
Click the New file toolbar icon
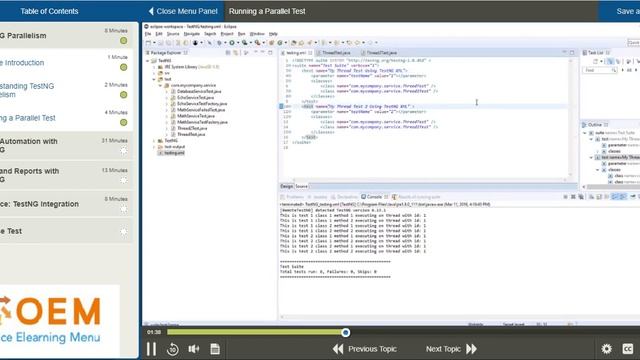149,43
